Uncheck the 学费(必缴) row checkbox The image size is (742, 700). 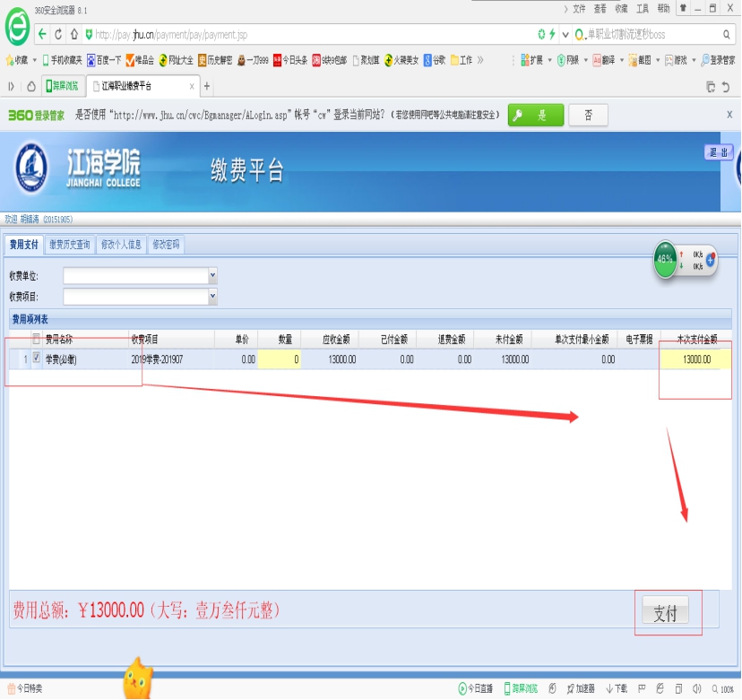36,359
